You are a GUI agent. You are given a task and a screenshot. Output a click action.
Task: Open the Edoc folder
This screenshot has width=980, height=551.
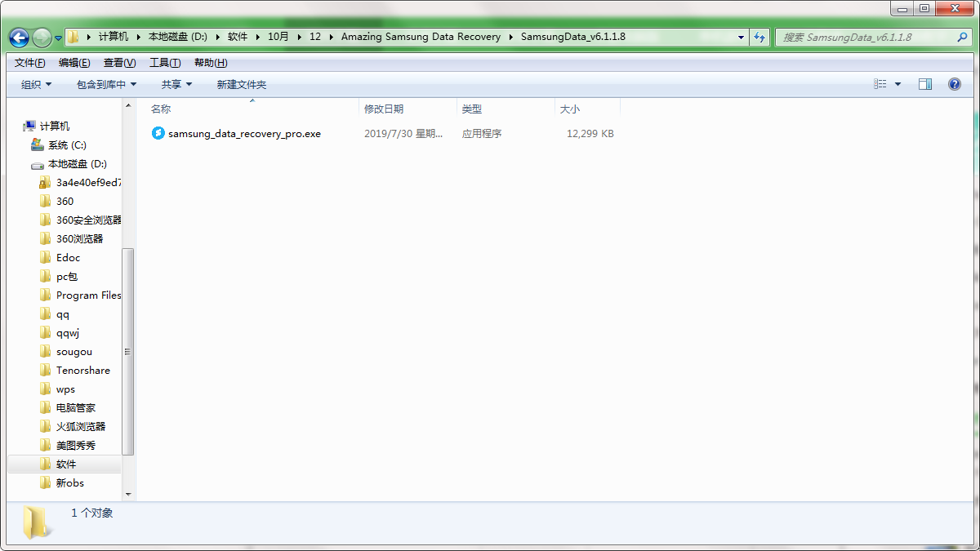pyautogui.click(x=68, y=257)
